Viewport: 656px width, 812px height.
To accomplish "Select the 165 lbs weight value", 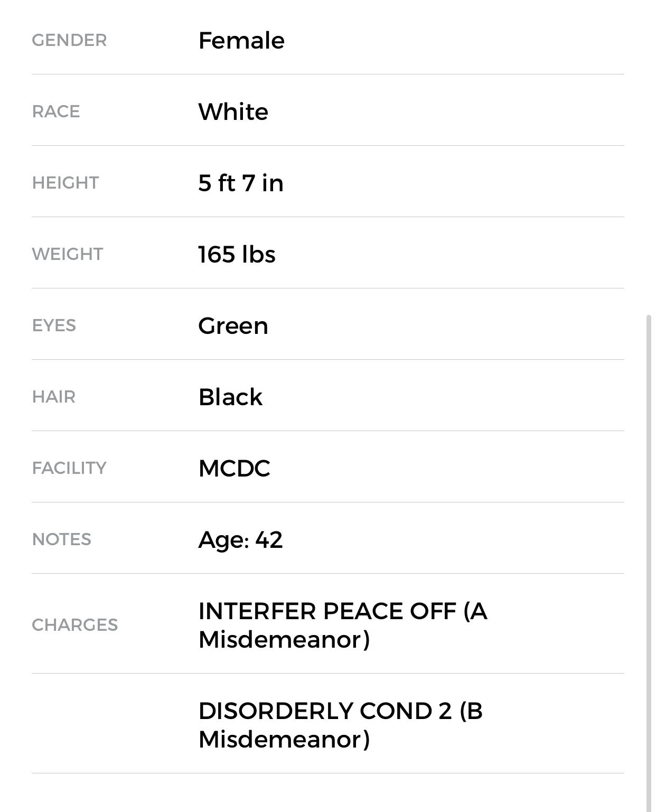I will point(237,254).
